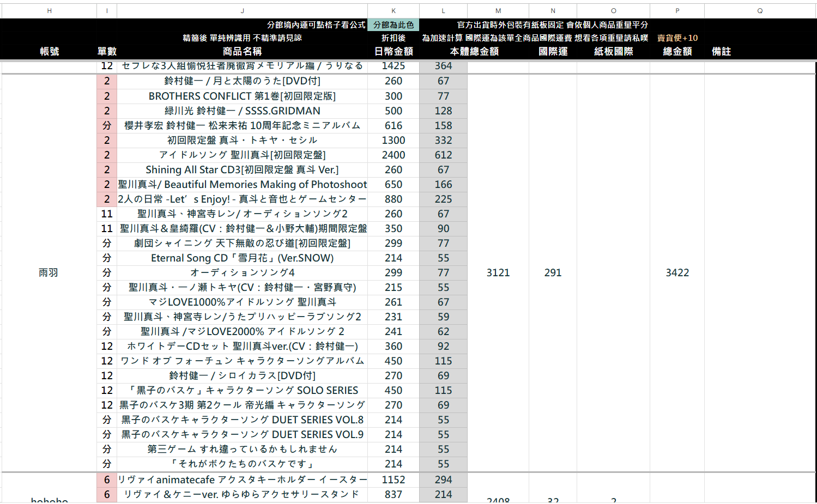
Task: Click the '折扣後' label above 日幣金額
Action: coord(394,38)
